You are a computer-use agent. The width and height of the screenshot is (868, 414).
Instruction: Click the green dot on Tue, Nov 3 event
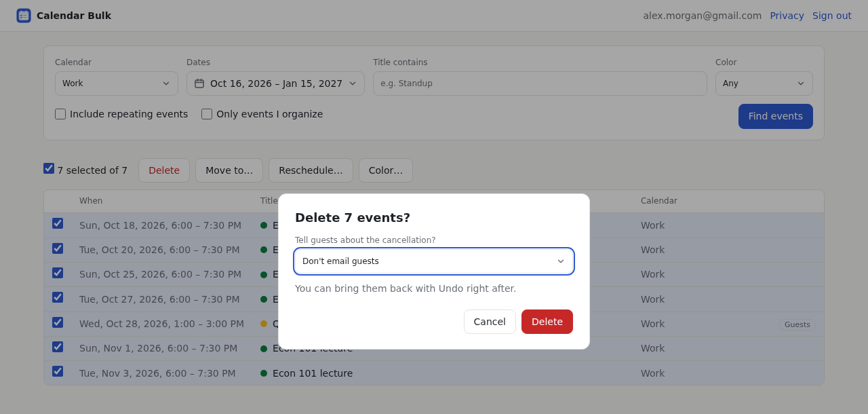(x=264, y=373)
